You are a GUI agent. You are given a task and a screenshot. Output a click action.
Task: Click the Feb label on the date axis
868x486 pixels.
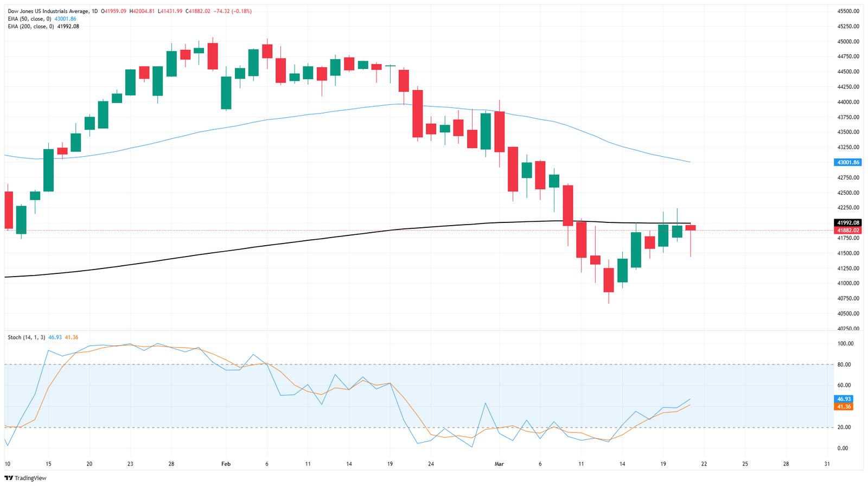click(226, 464)
